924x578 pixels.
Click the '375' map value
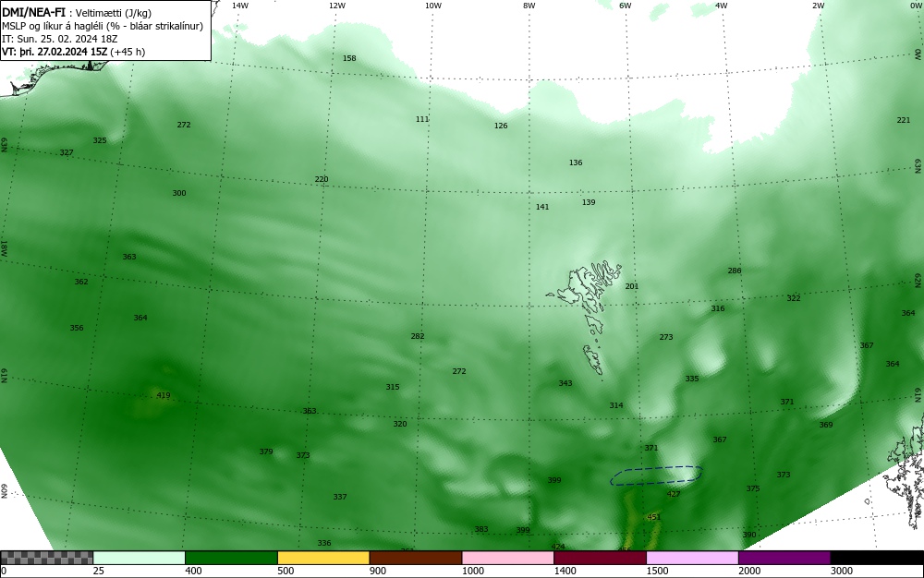click(x=752, y=488)
